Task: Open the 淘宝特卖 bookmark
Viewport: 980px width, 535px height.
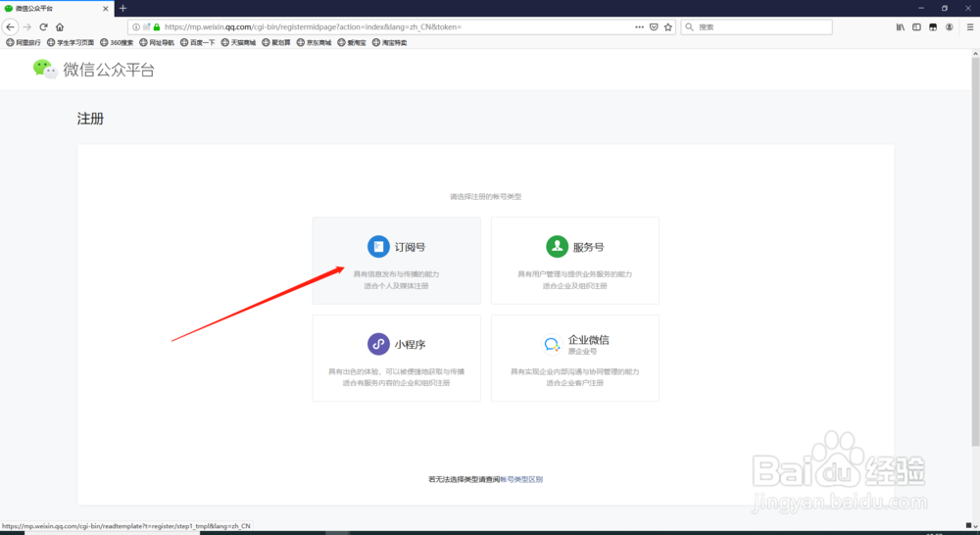Action: click(x=389, y=42)
